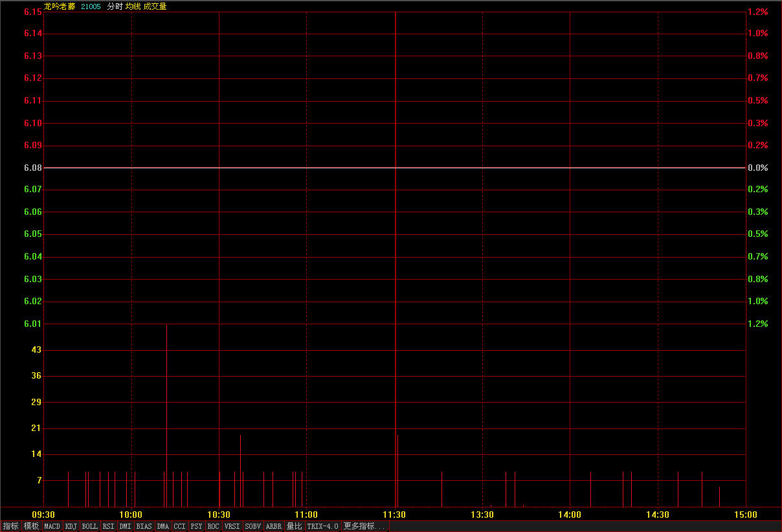Choose the CCI indicator tab

coord(180,526)
